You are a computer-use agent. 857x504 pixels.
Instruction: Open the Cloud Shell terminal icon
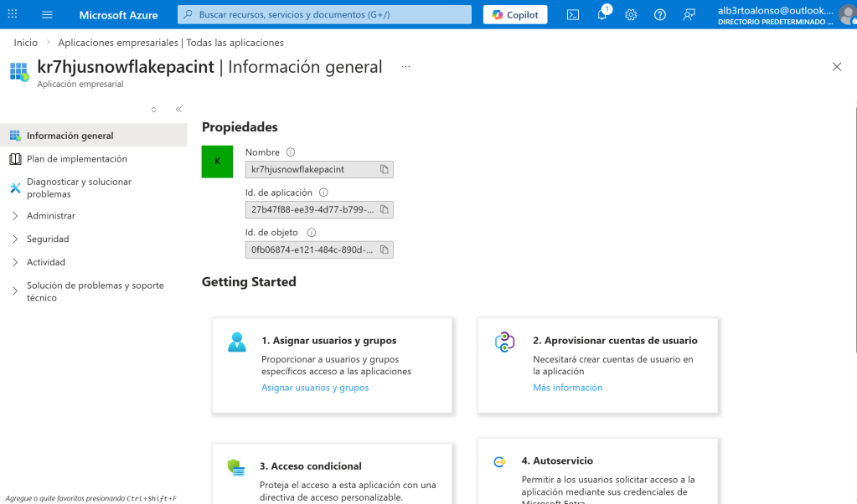coord(573,15)
